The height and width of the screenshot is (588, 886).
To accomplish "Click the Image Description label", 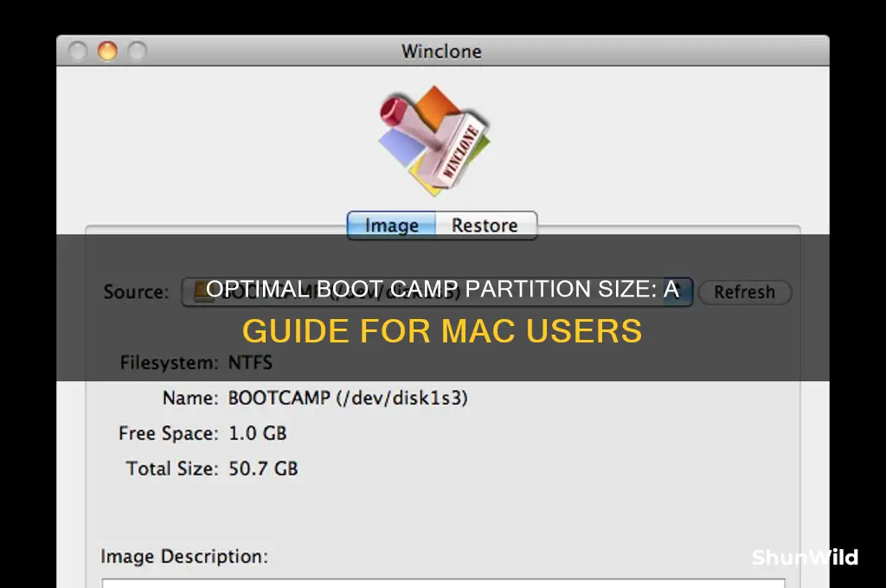I will tap(184, 557).
